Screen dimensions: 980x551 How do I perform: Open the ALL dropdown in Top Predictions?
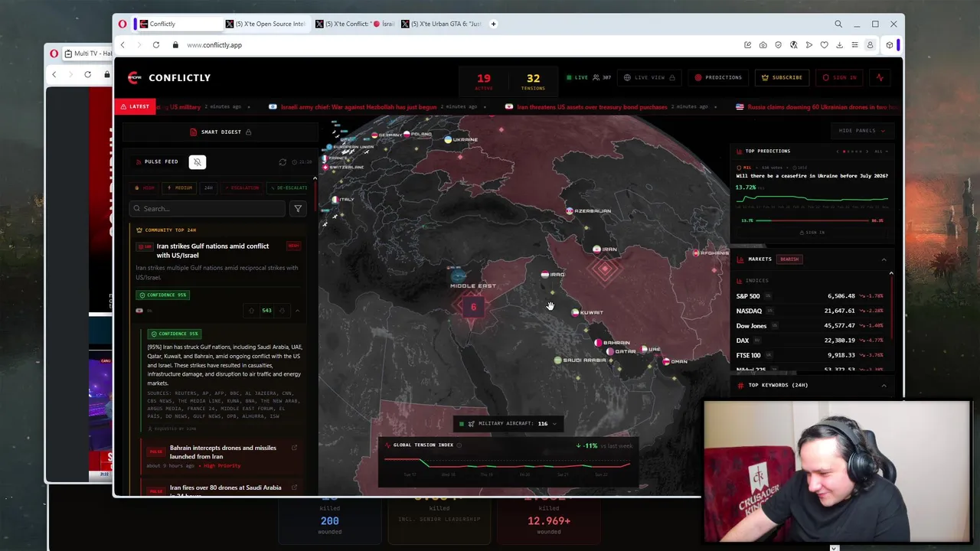(879, 152)
